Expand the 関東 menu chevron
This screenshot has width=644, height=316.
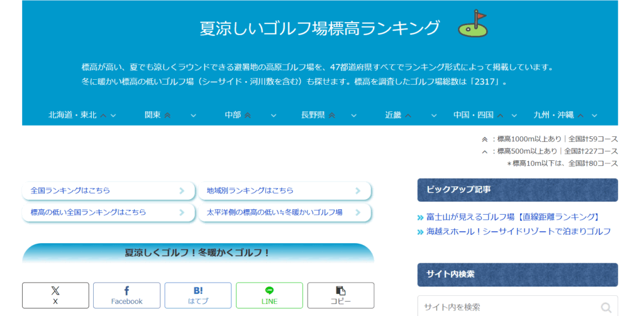[193, 116]
